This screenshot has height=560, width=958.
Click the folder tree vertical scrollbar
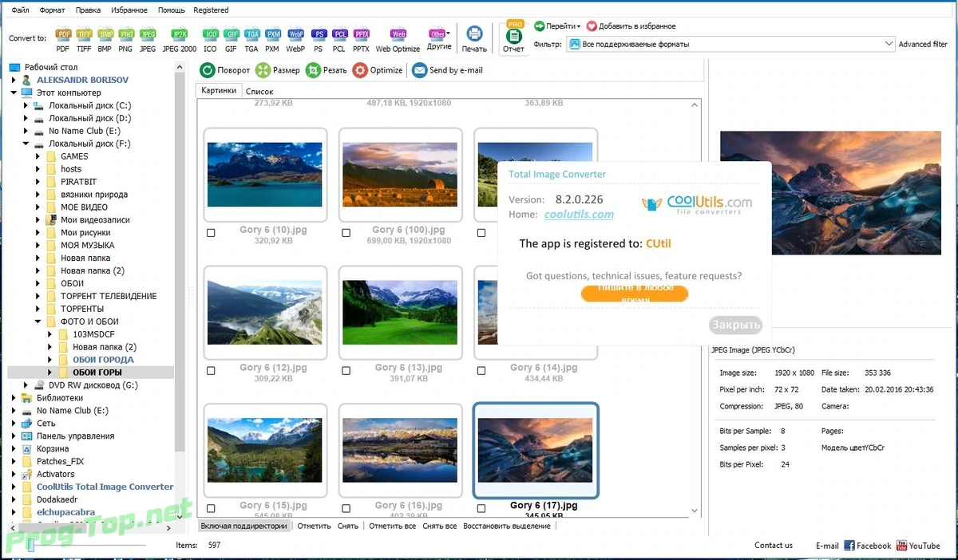coord(180,293)
